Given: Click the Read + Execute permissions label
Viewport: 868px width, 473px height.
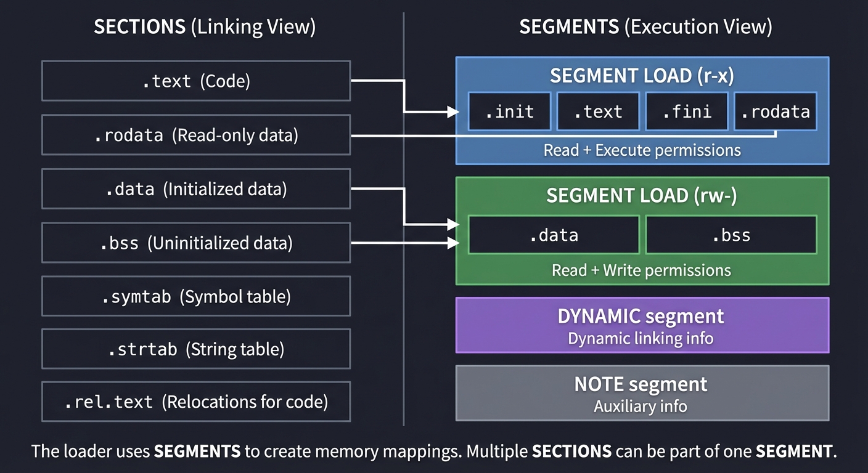Looking at the screenshot, I should click(642, 150).
